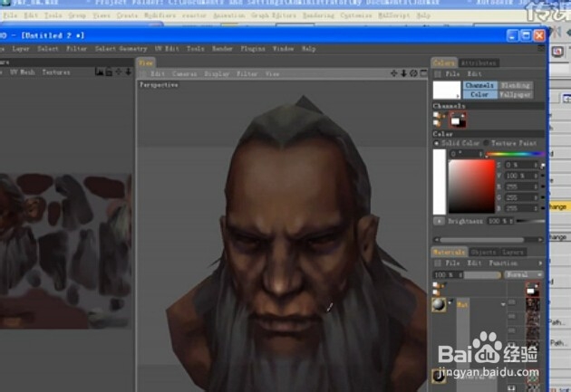The width and height of the screenshot is (571, 392).
Task: Click the viewport move camera icon
Action: [394, 73]
